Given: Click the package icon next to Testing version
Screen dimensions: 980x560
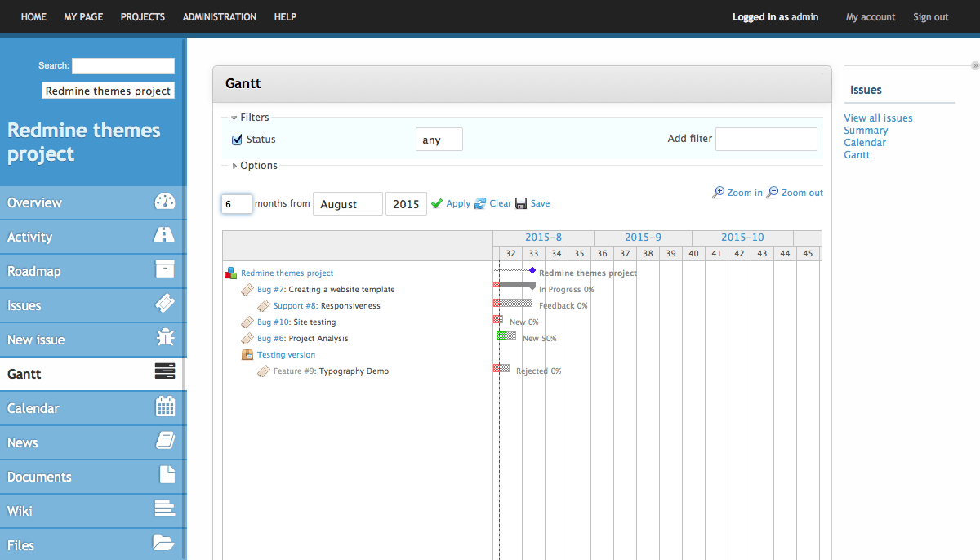Looking at the screenshot, I should coord(247,354).
